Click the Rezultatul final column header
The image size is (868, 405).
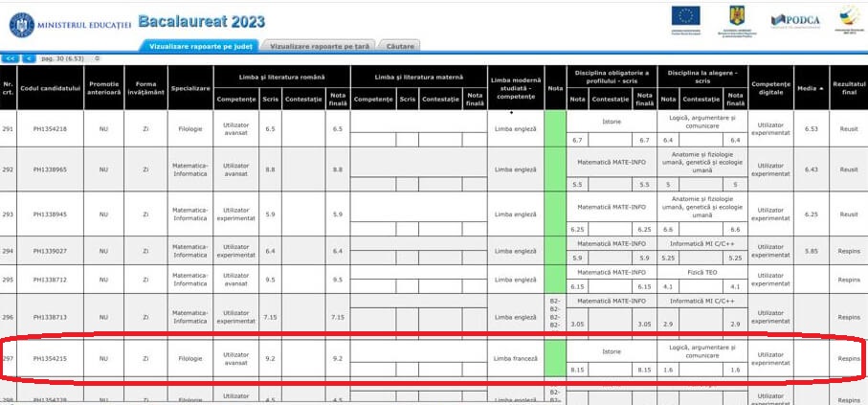click(848, 88)
